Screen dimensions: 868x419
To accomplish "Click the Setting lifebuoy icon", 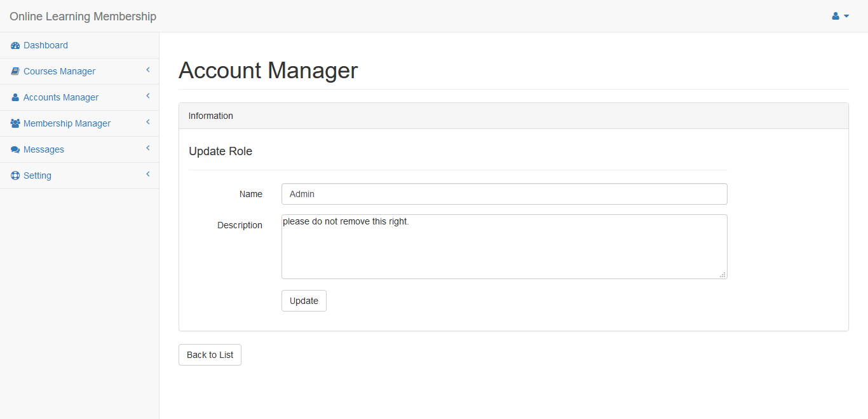I will click(x=15, y=176).
